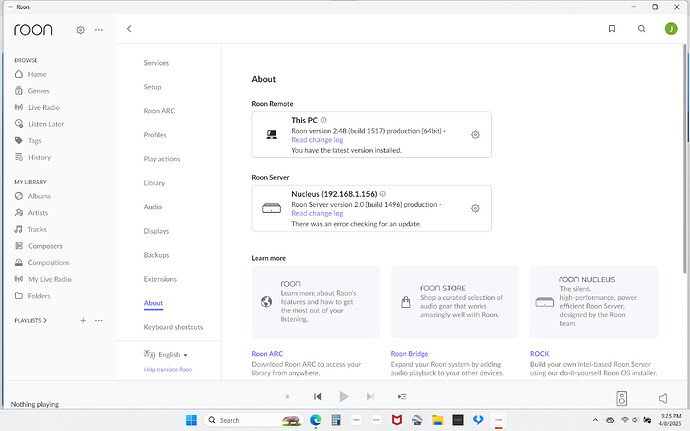The image size is (690, 431).
Task: Open File Explorer from the taskbar
Action: [x=437, y=420]
